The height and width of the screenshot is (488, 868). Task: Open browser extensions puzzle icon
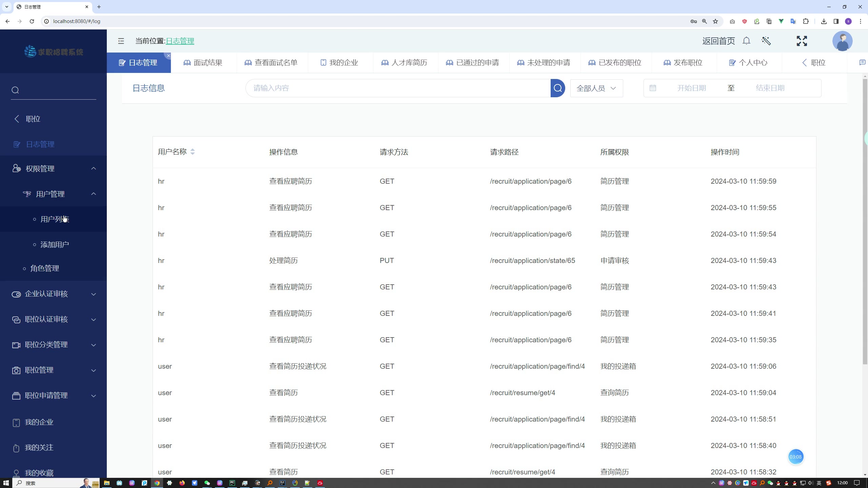806,21
